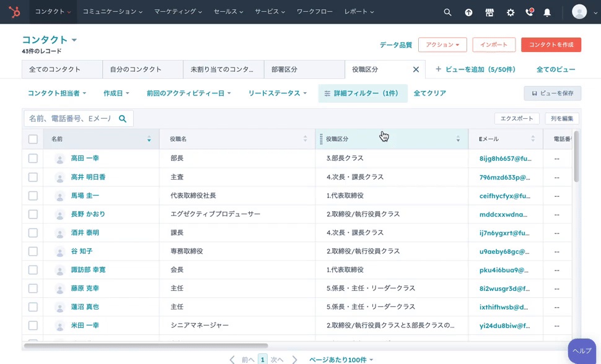This screenshot has width=601, height=364.
Task: Close the 役職区分 view tab
Action: (416, 69)
